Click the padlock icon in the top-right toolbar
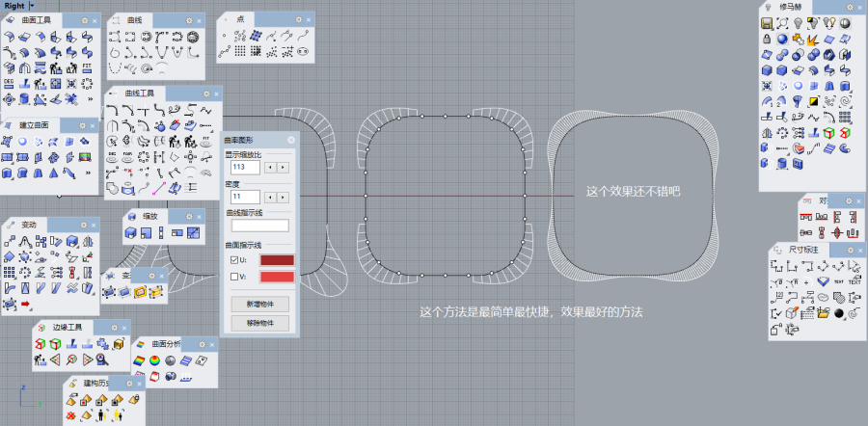Screen dimensions: 868x426 [767, 39]
